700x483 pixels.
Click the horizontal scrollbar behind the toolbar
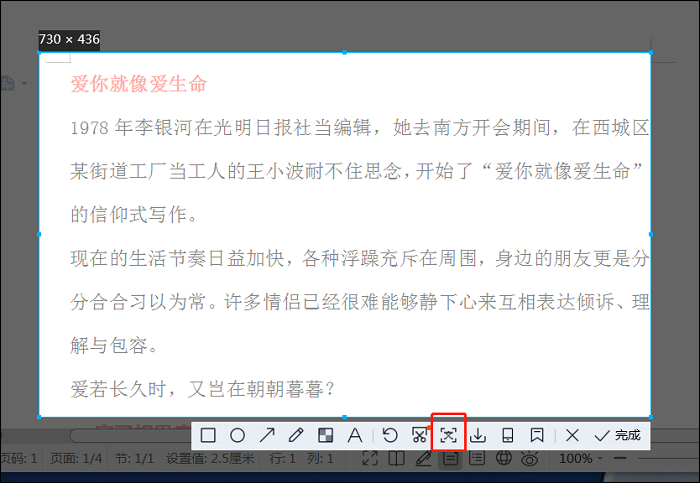[129, 435]
